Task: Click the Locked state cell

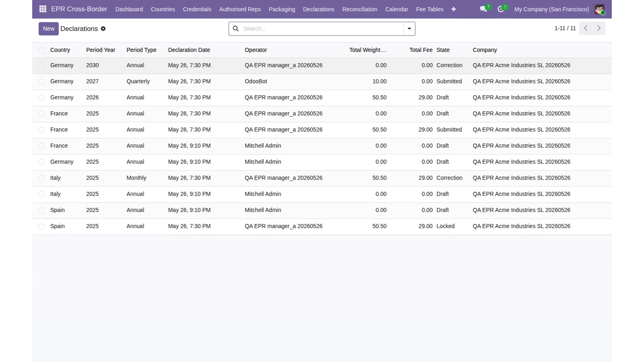Action: tap(445, 226)
